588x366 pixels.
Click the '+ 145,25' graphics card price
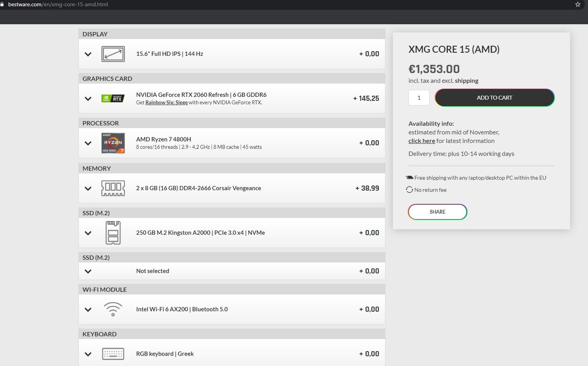366,98
